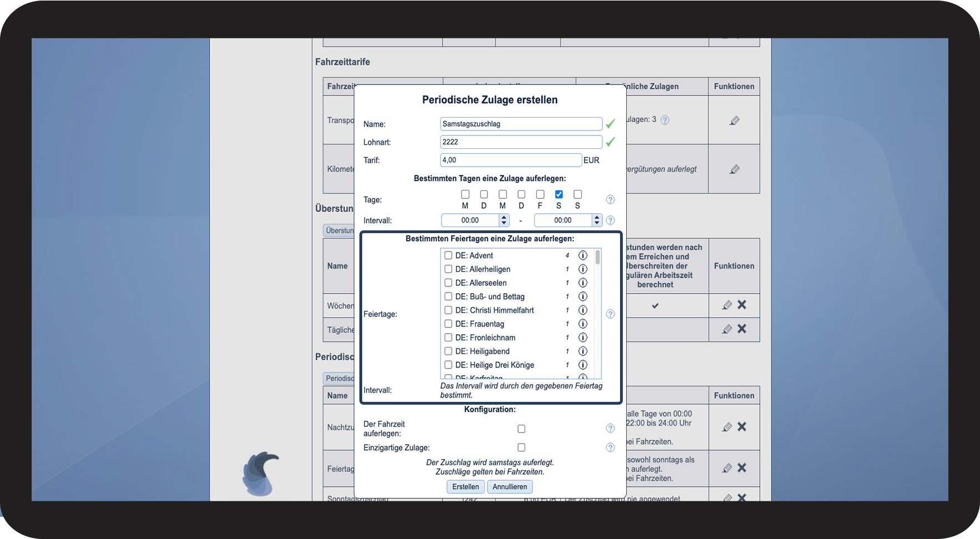Delete the Nachtzu allowance row with X icon
Image resolution: width=980 pixels, height=539 pixels.
click(742, 426)
